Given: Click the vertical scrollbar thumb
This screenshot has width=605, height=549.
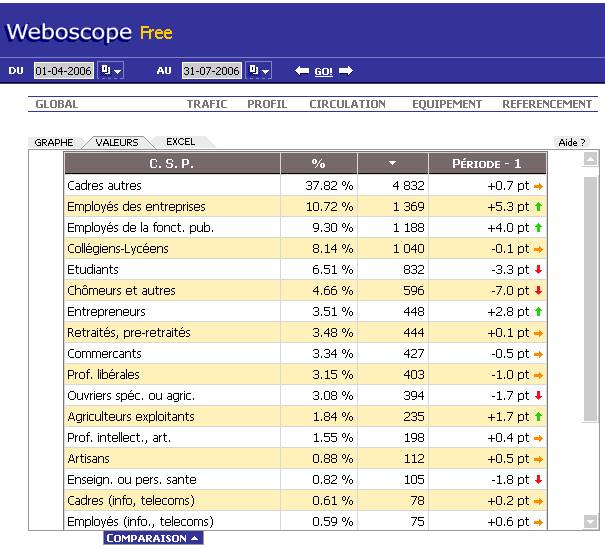Looking at the screenshot, I should (590, 299).
